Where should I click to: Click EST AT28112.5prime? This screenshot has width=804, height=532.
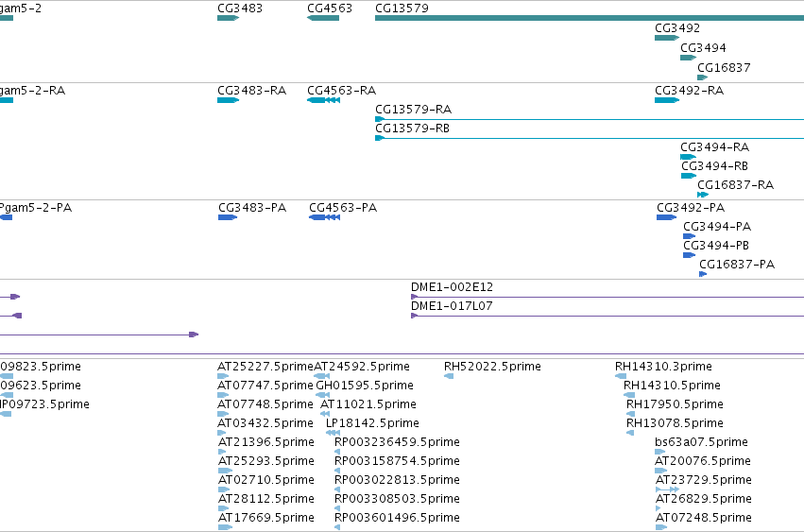click(x=266, y=500)
